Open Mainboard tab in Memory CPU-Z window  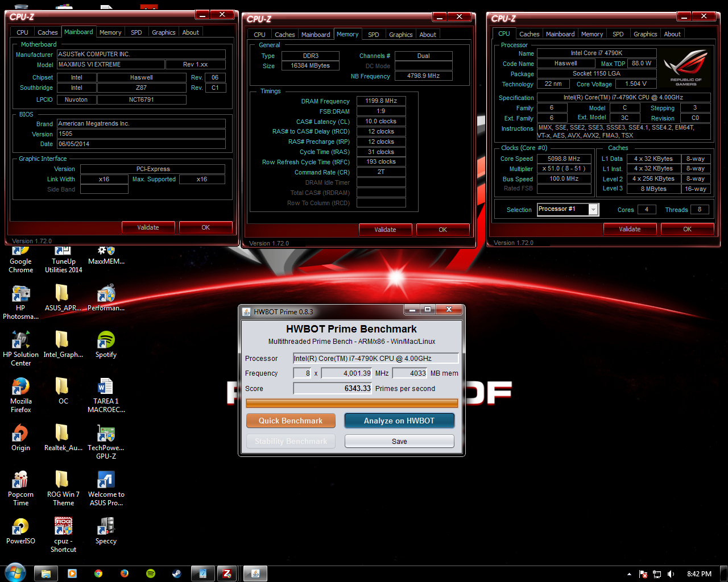pyautogui.click(x=316, y=35)
